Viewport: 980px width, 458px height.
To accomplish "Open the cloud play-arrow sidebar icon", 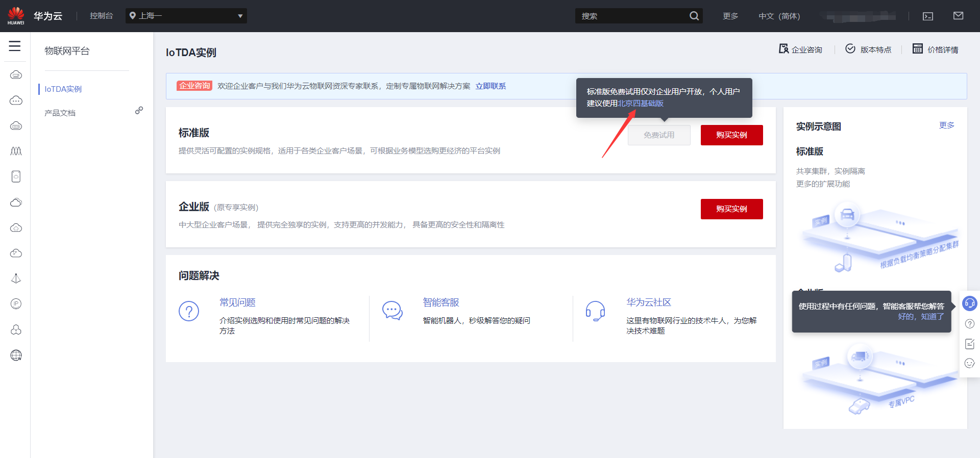I will coord(16,253).
